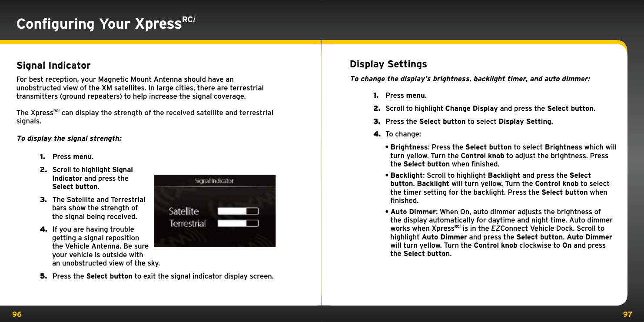Image resolution: width=644 pixels, height=322 pixels.
Task: Click the 'Display Settings' section heading
Action: coord(388,64)
